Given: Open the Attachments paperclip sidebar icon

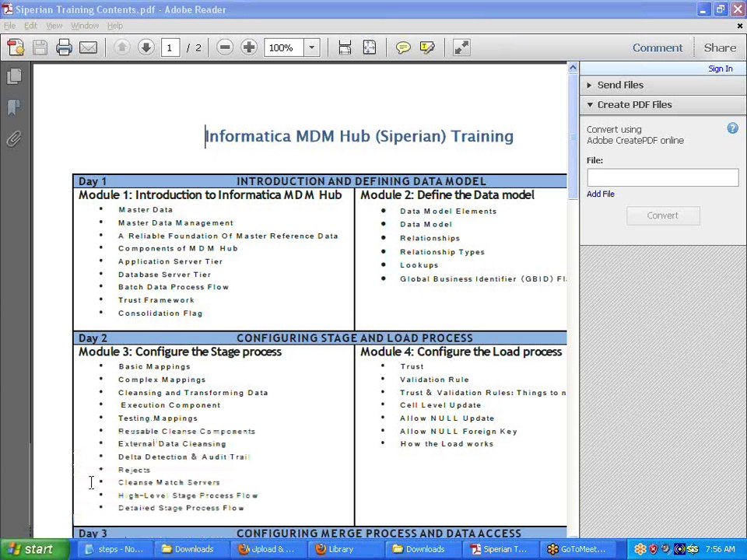Looking at the screenshot, I should 14,139.
